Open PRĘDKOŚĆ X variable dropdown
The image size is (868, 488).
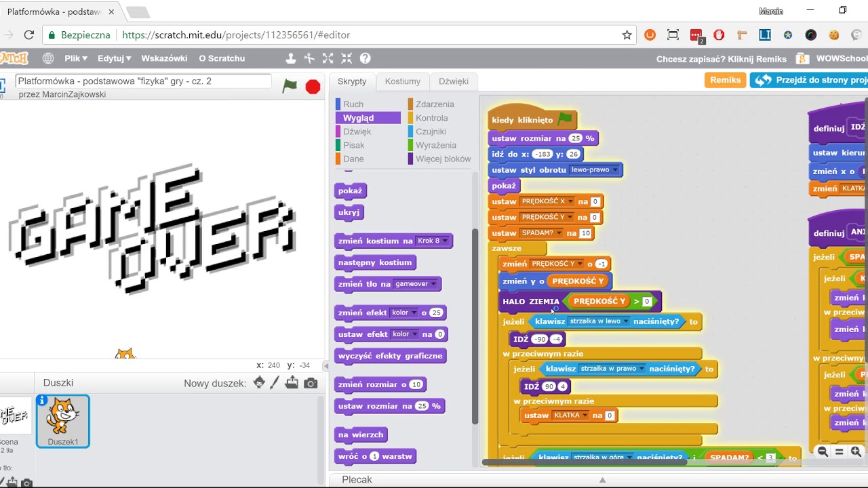547,201
